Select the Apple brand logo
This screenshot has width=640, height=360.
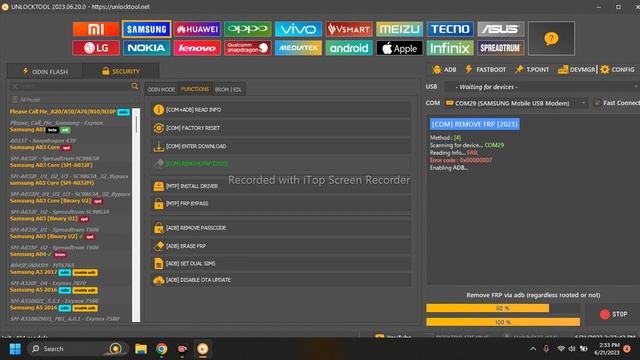400,48
